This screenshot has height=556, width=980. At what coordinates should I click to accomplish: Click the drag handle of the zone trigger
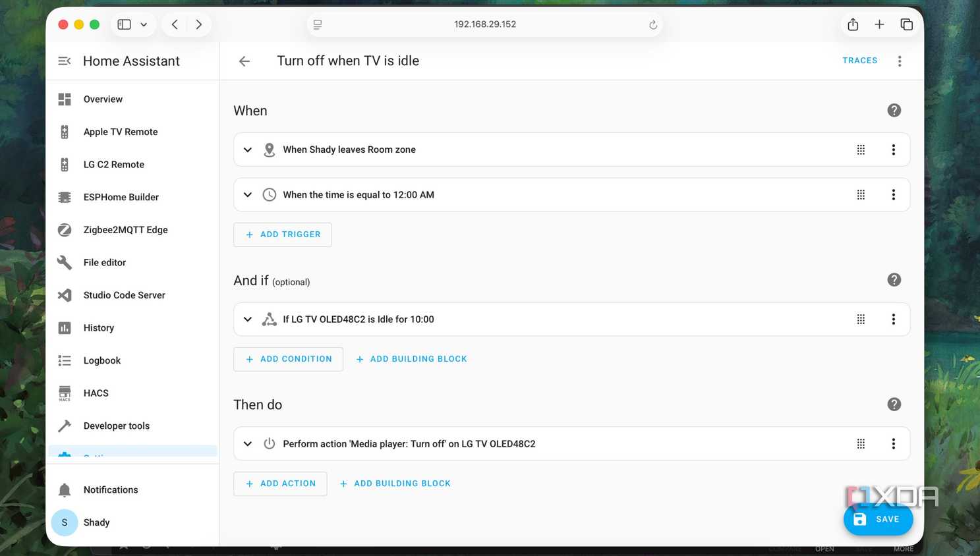coord(861,150)
